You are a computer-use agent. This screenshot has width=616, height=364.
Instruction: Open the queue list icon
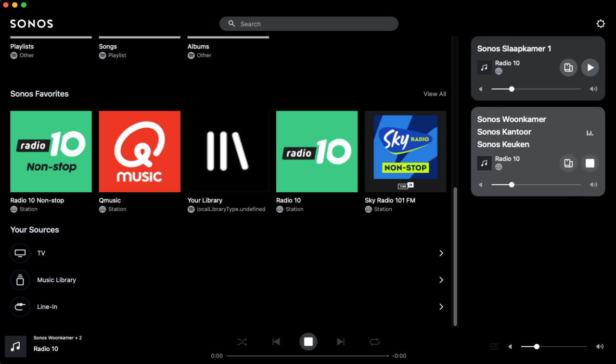(494, 346)
